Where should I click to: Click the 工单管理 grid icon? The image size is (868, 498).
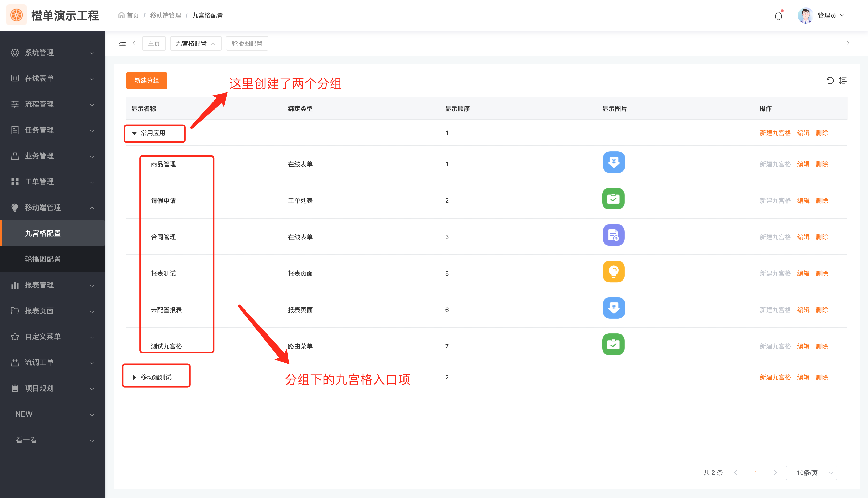(15, 182)
